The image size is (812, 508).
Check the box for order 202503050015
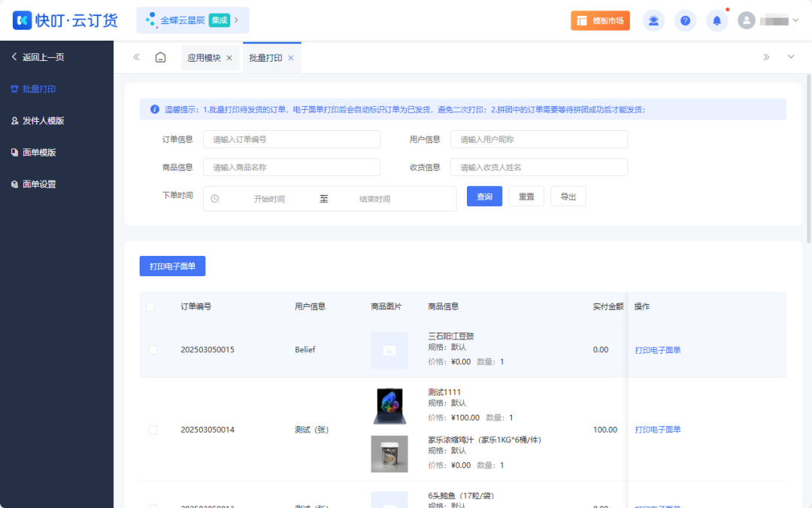[x=153, y=350]
